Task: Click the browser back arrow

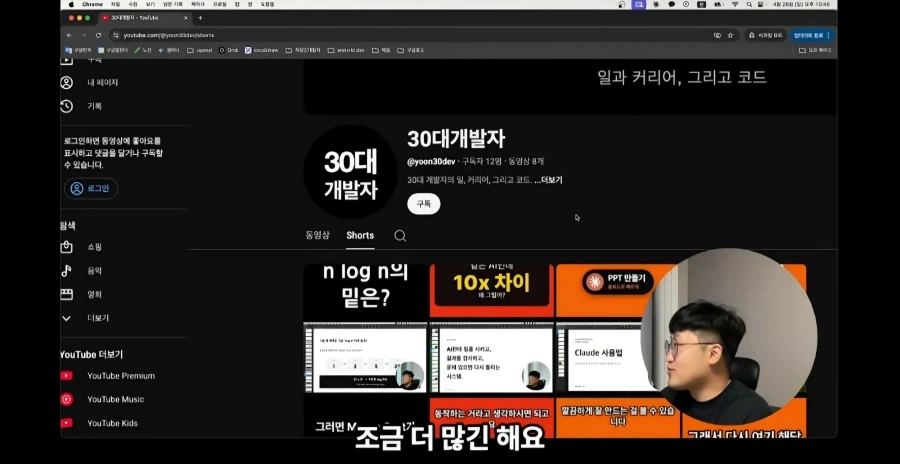Action: pyautogui.click(x=69, y=35)
